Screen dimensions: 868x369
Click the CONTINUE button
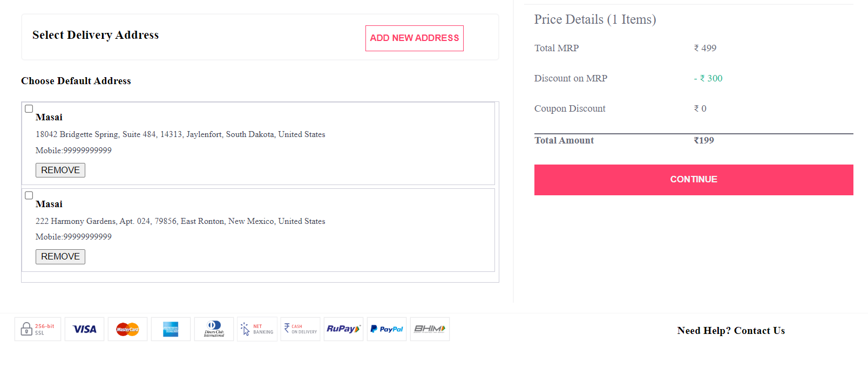[x=693, y=179]
